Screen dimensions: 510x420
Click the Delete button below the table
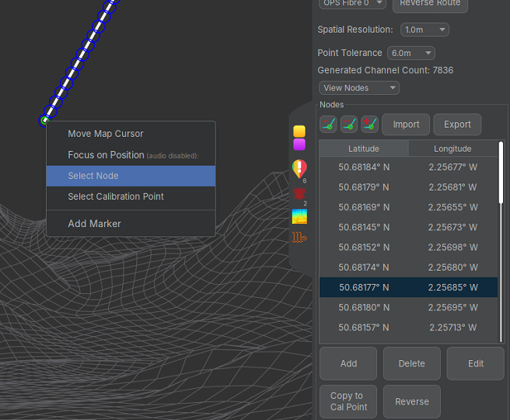[412, 363]
